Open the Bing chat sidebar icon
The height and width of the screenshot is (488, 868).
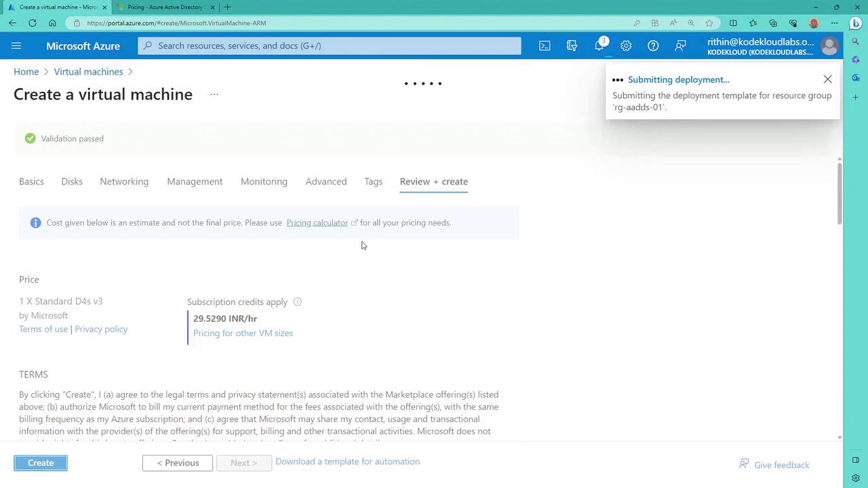(x=856, y=23)
